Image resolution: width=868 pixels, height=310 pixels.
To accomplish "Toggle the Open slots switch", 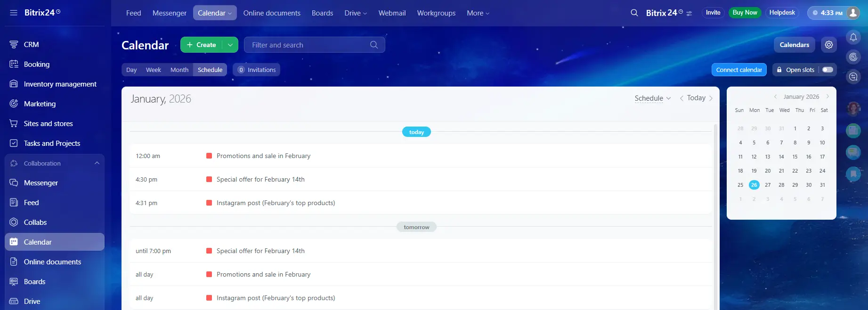I will (x=827, y=70).
